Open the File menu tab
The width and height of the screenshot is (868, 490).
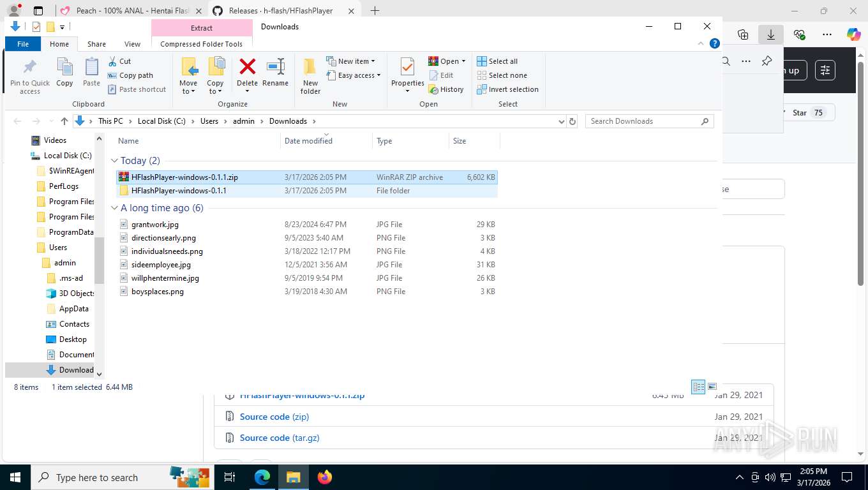[x=23, y=44]
